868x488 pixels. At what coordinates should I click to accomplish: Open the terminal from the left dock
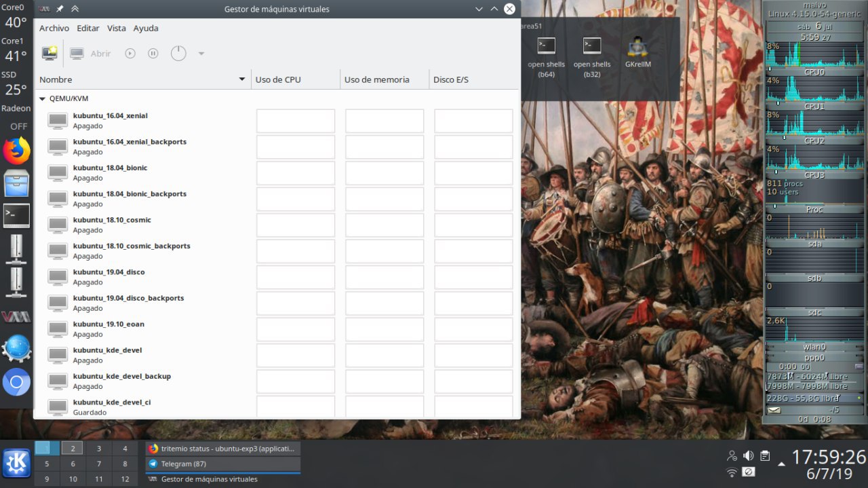tap(16, 216)
